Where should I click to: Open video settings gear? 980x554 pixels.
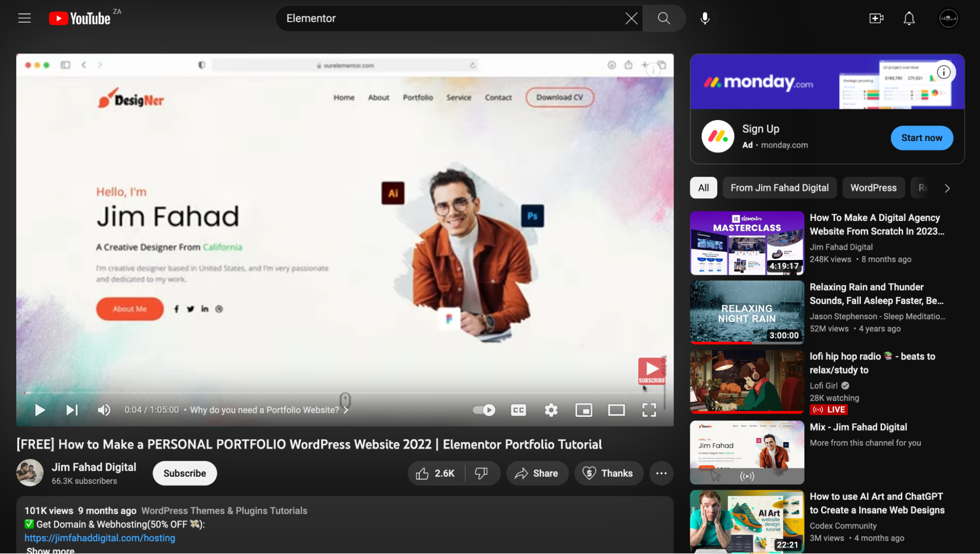tap(551, 410)
